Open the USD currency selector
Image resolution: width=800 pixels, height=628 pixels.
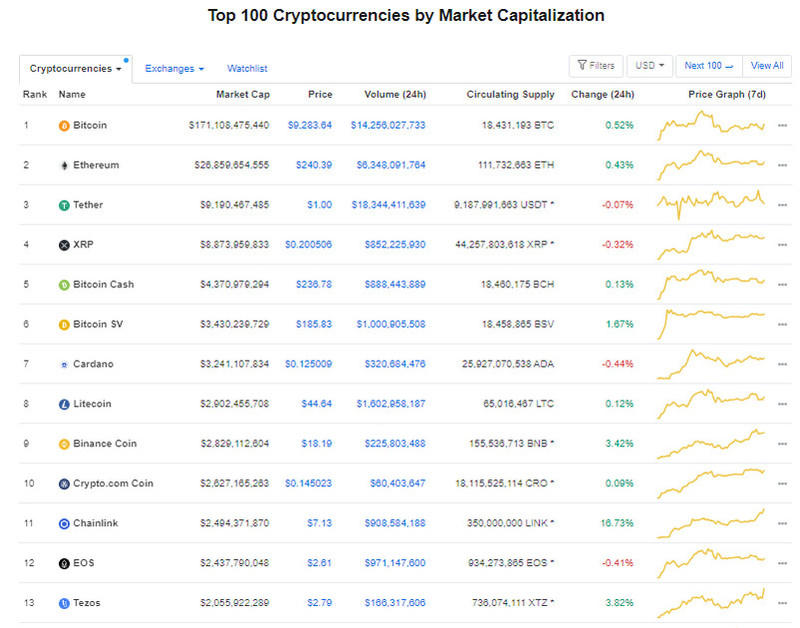point(649,65)
